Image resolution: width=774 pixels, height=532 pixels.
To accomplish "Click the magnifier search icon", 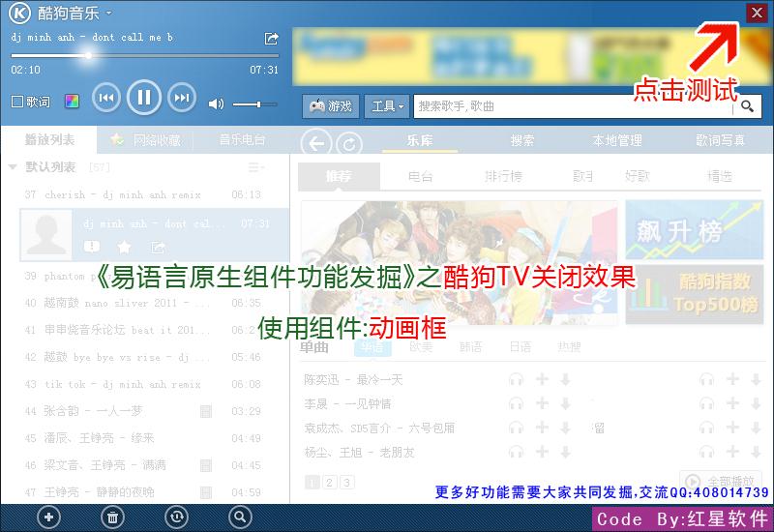I will [747, 106].
